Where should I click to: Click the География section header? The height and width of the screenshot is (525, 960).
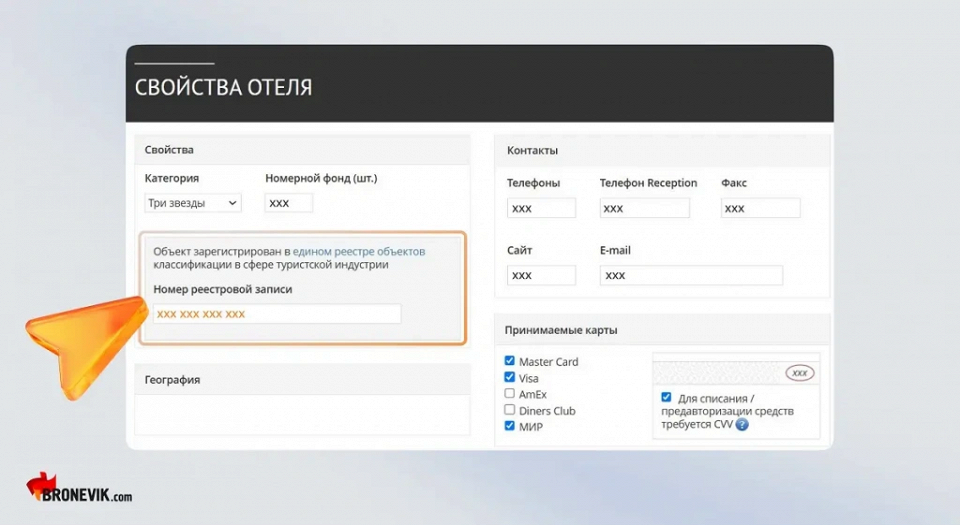pos(302,380)
